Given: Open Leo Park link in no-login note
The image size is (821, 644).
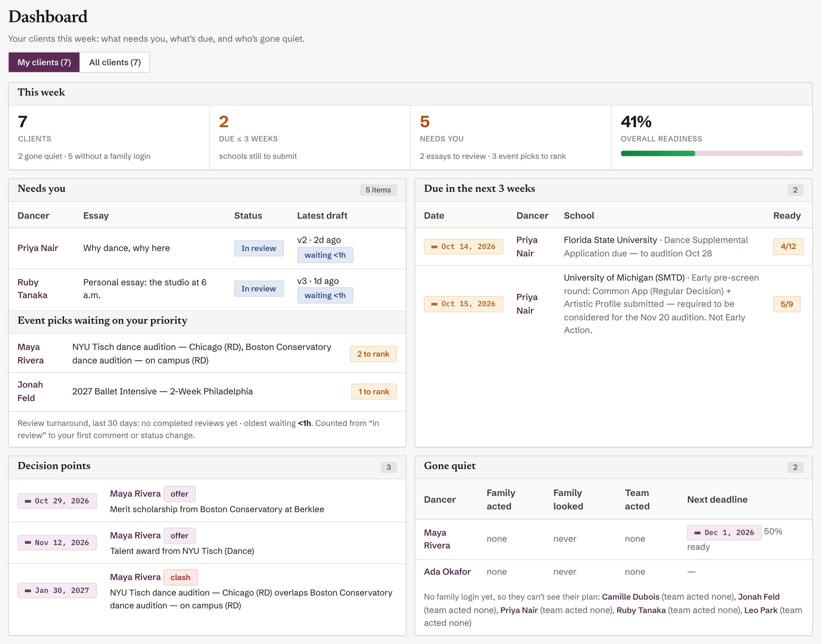Looking at the screenshot, I should click(761, 610).
